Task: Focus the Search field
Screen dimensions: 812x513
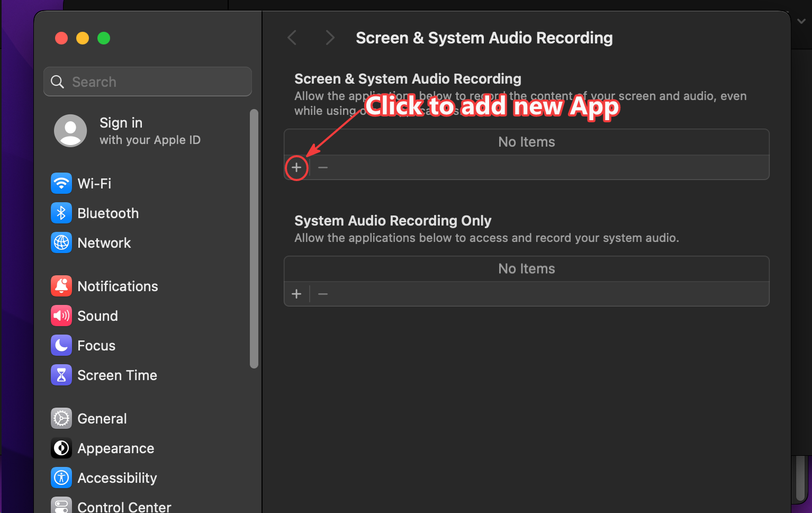Action: pyautogui.click(x=148, y=82)
